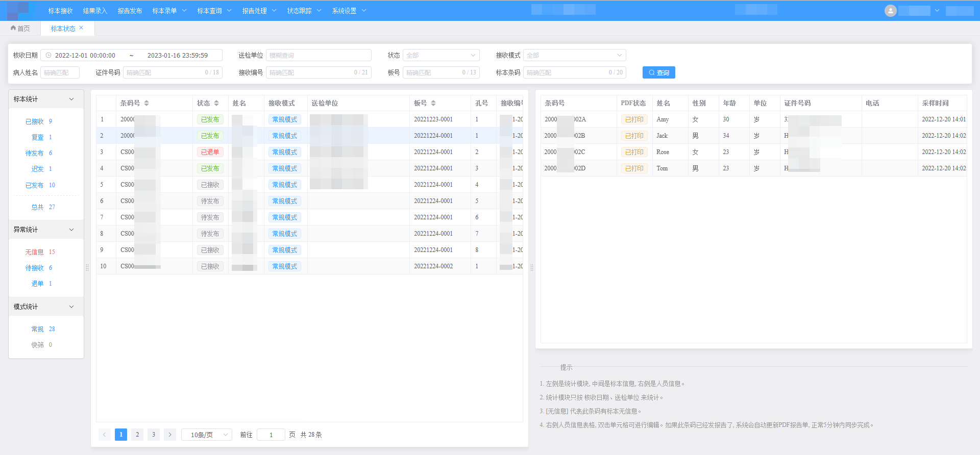Click 已打印 tag in Amy's row
980x455 pixels.
click(634, 119)
